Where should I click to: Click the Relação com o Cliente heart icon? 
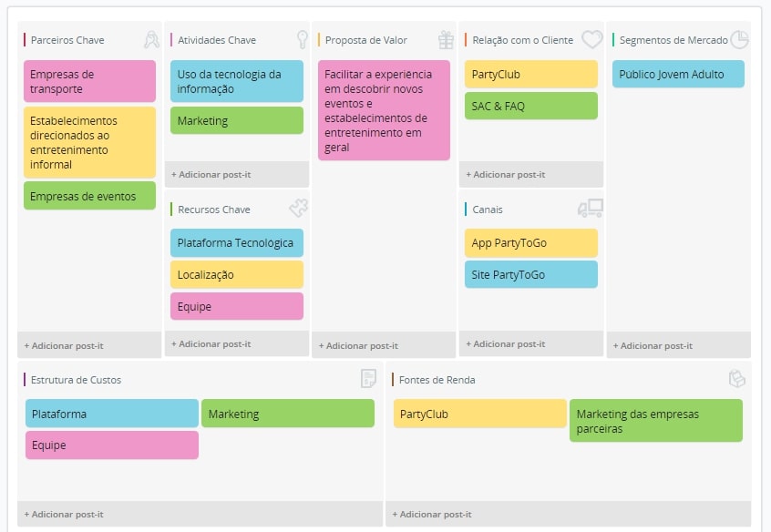(592, 39)
